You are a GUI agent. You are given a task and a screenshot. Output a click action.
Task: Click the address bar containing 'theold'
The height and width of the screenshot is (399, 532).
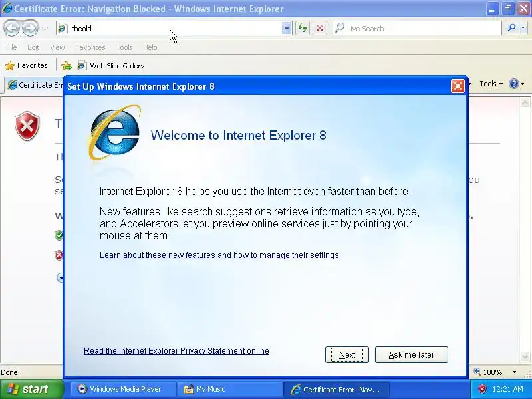pos(169,28)
